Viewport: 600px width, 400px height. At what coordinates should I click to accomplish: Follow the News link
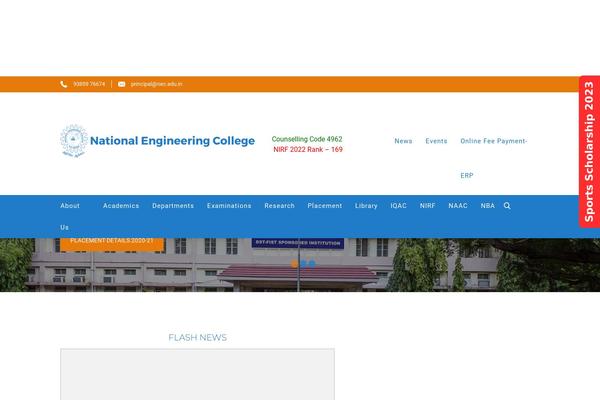[x=403, y=141]
